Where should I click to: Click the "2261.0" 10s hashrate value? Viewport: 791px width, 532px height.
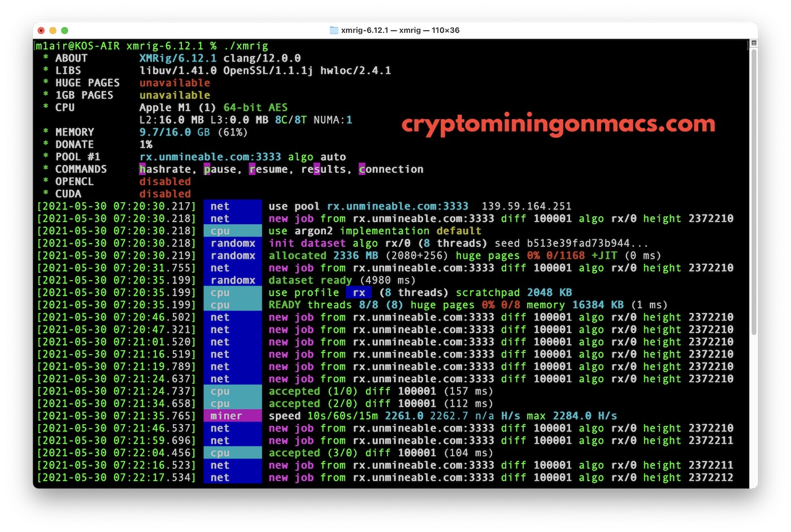click(x=404, y=416)
